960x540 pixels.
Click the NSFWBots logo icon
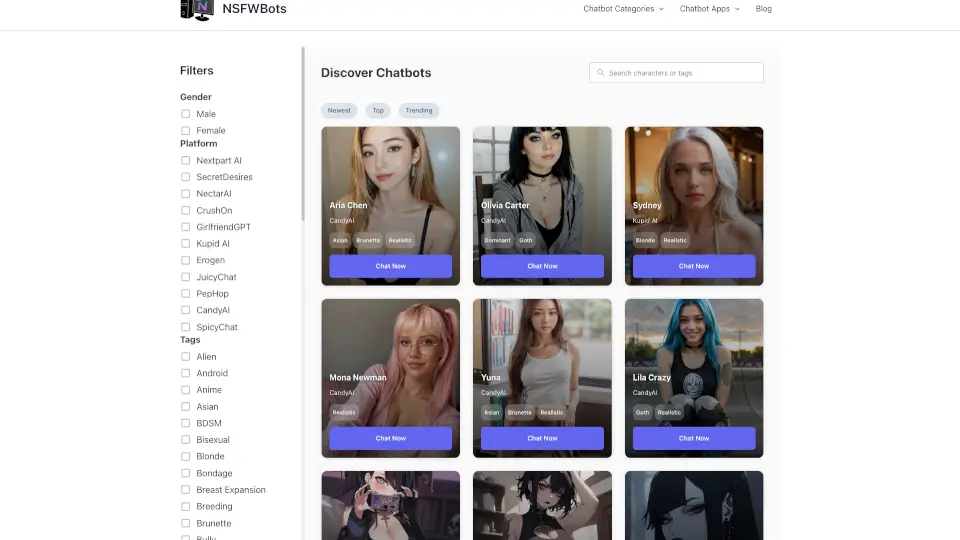(x=197, y=10)
